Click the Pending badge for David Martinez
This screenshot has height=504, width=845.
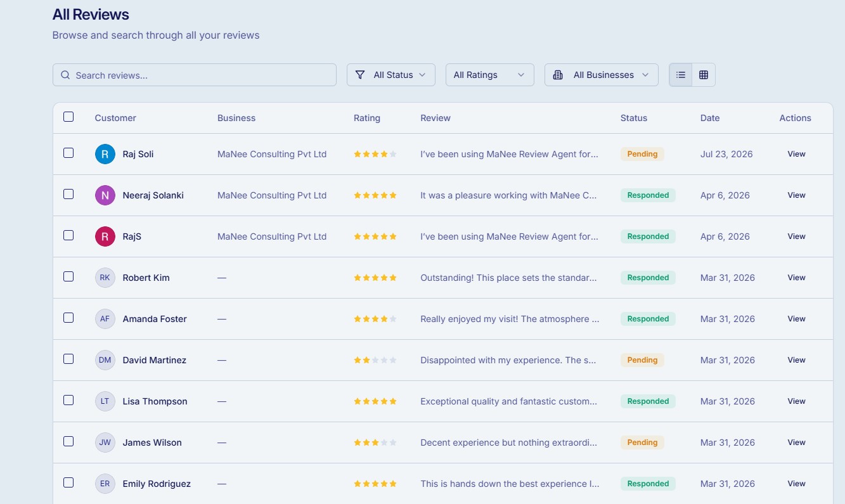tap(642, 360)
